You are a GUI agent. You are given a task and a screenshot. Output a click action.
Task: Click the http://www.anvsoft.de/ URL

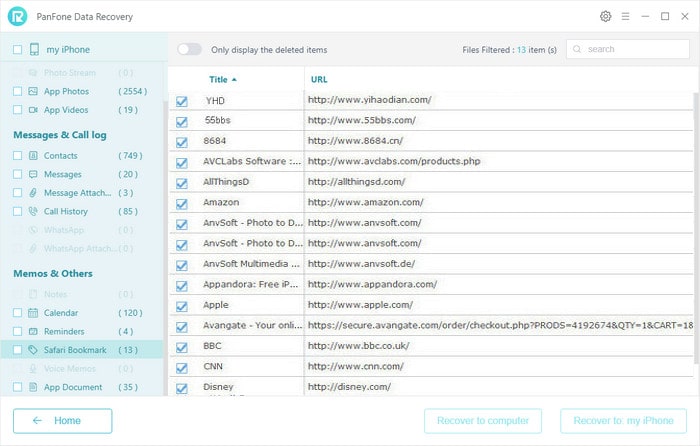[361, 264]
